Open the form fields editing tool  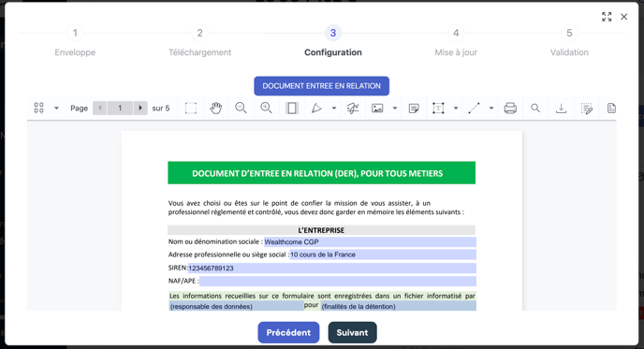(x=587, y=108)
